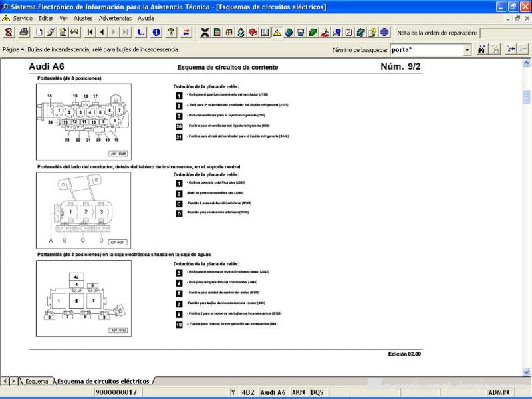Image resolution: width=532 pixels, height=399 pixels.
Task: Click the red-blue swap arrows icon
Action: pos(186,32)
